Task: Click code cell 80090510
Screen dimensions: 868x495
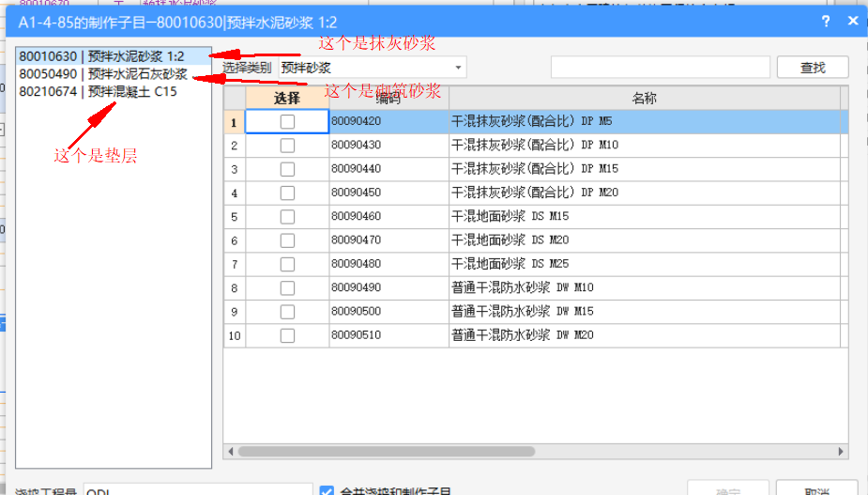Action: click(389, 335)
